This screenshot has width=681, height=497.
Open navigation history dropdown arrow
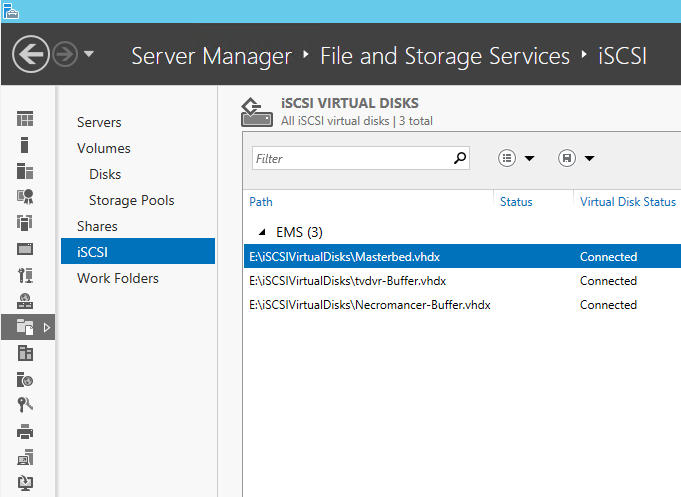[x=89, y=54]
